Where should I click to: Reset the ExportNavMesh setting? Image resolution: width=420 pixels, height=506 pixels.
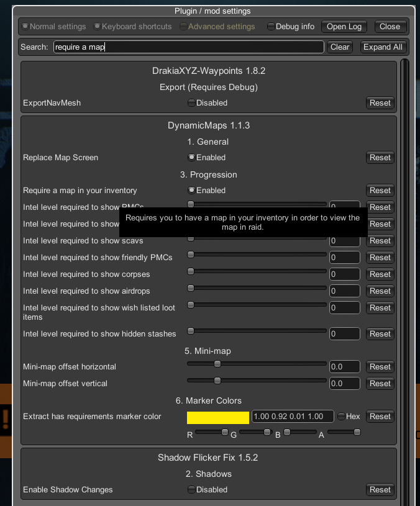[x=380, y=102]
